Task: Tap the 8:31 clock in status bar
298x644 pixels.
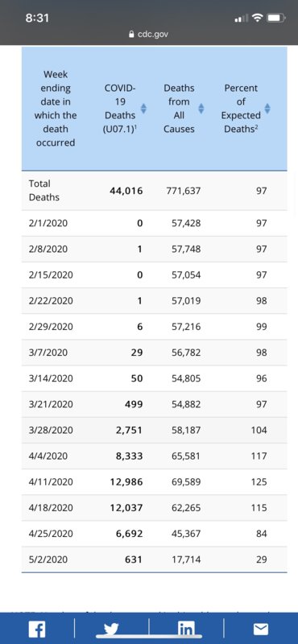Action: [x=38, y=19]
